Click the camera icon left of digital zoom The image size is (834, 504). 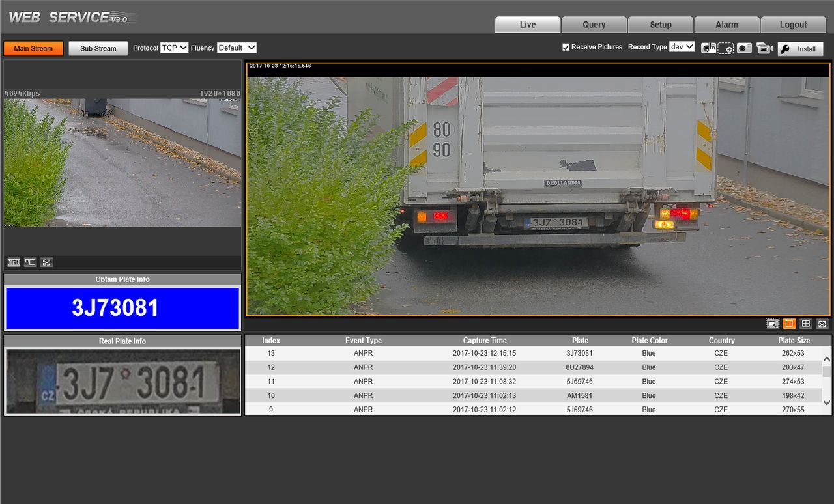[708, 49]
